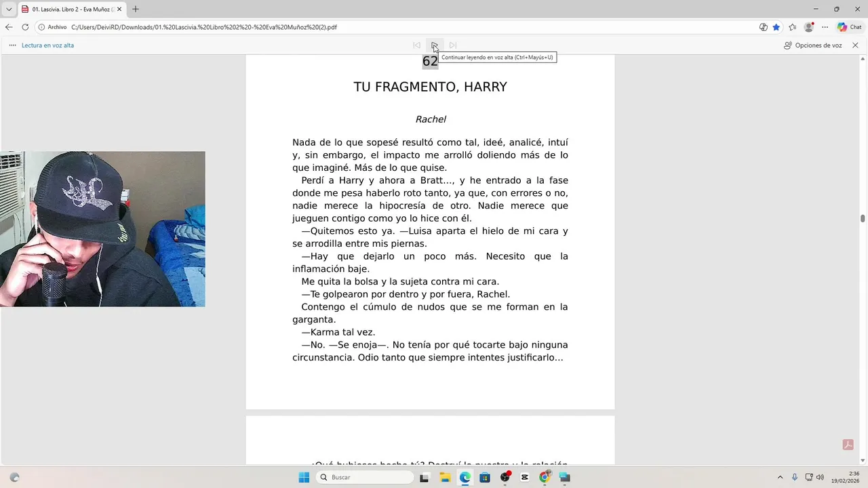Click the red Adobe PDF floating icon
Image resolution: width=868 pixels, height=488 pixels.
[x=848, y=445]
